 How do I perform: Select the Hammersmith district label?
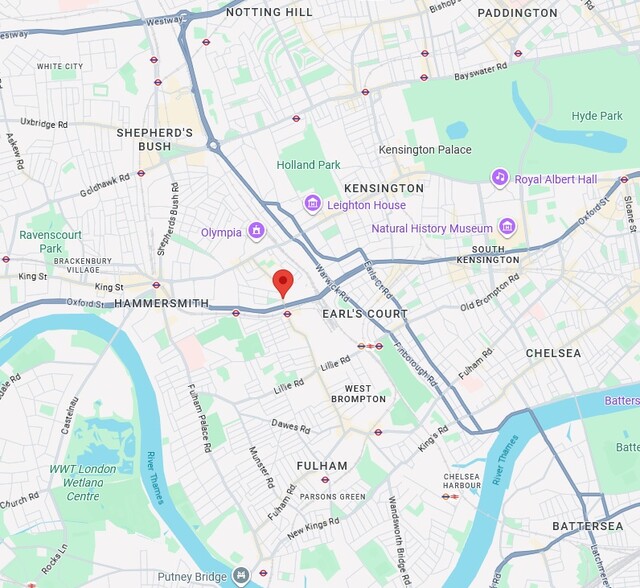point(162,303)
